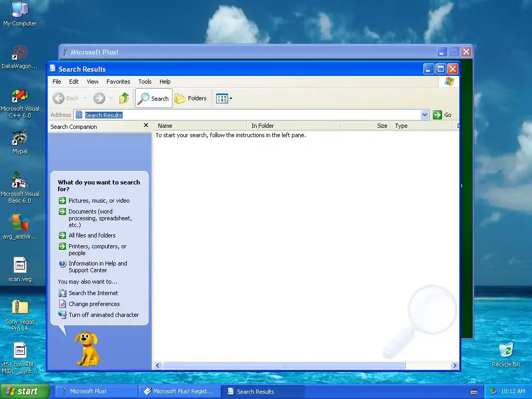Open the Tools menu
Screen dimensions: 532x399
(x=145, y=82)
